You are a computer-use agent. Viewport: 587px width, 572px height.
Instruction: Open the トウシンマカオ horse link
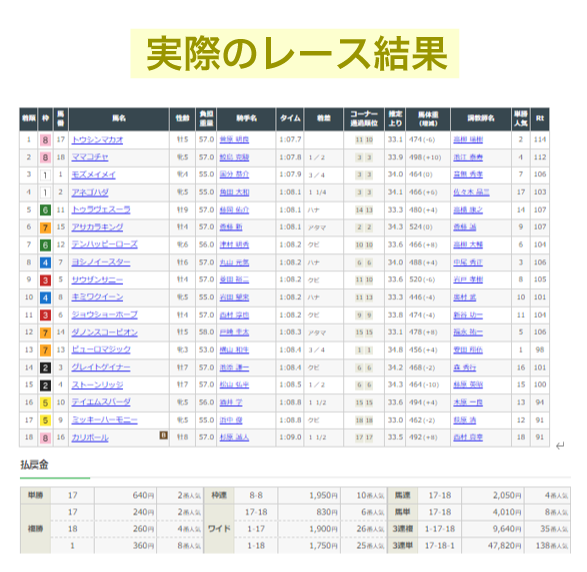click(x=97, y=140)
